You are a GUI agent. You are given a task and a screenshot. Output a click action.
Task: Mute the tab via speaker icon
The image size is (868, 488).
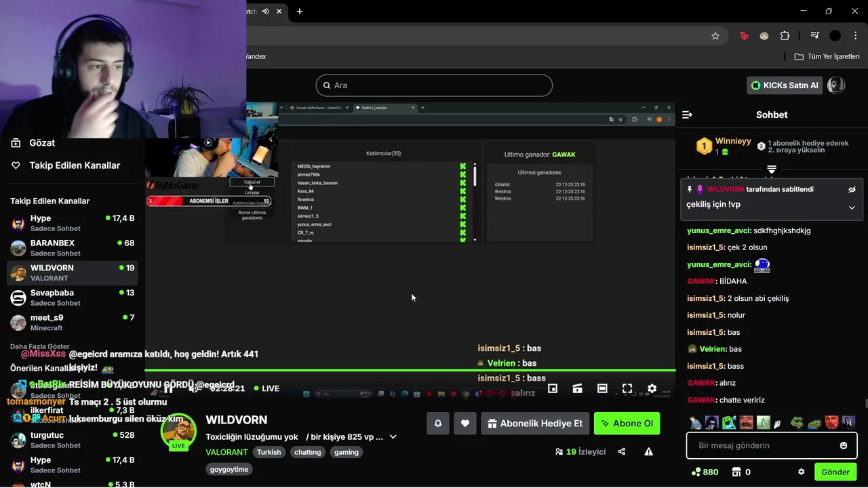coord(265,12)
